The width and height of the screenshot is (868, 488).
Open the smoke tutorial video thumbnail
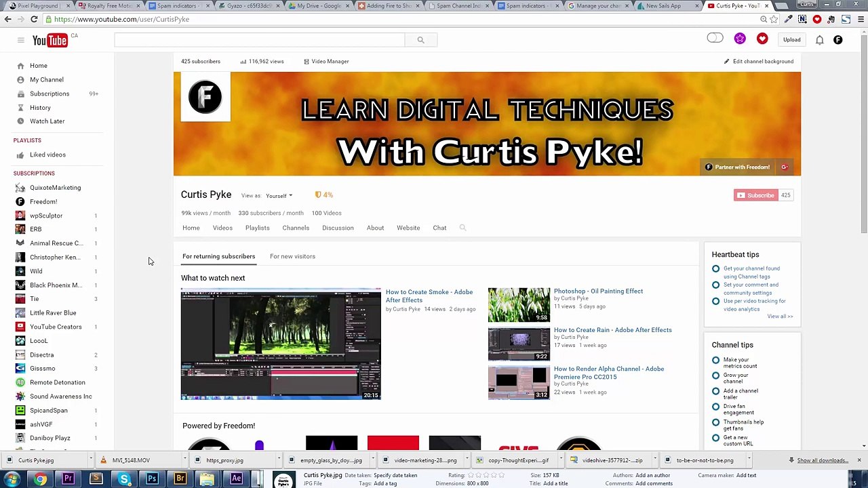281,344
